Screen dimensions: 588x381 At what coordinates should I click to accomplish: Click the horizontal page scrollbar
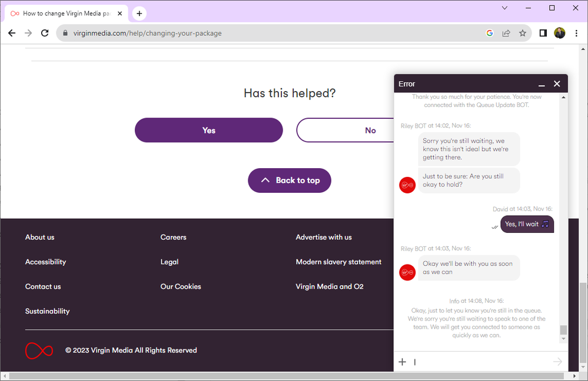coord(287,376)
